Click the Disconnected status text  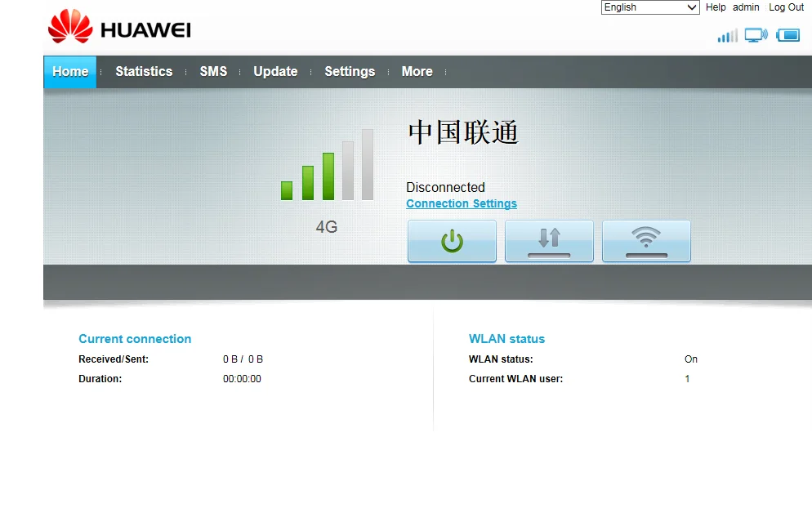coord(445,187)
